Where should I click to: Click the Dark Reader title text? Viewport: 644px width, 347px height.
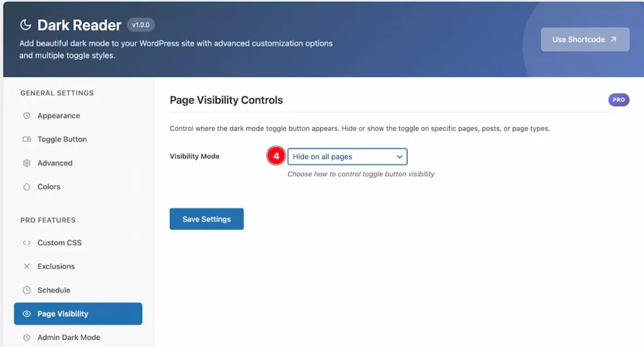[x=79, y=25]
